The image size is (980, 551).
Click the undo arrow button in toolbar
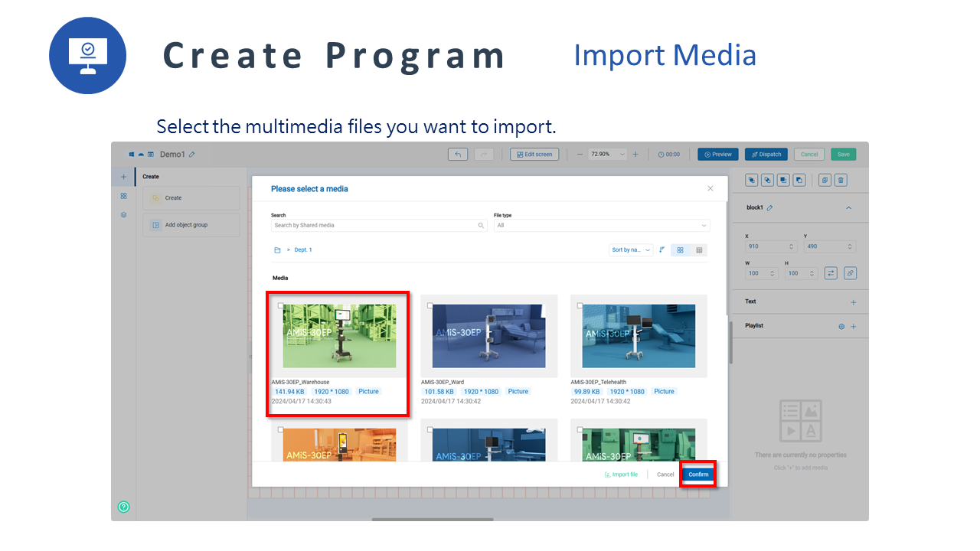coord(457,154)
